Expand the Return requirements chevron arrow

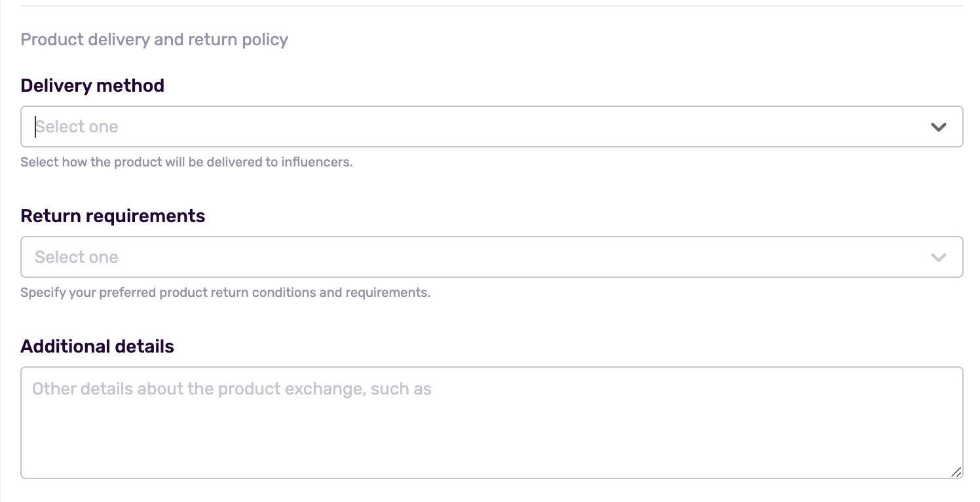pos(939,258)
